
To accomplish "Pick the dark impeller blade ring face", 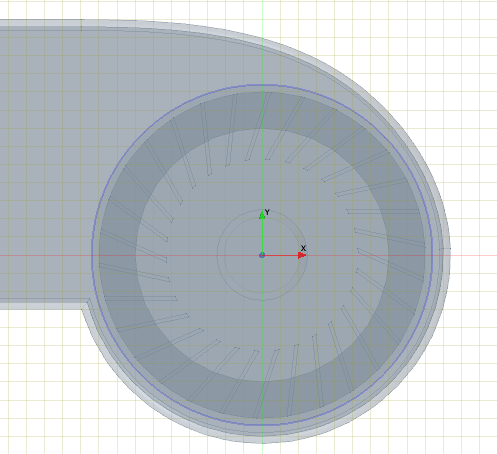I will point(117,255).
